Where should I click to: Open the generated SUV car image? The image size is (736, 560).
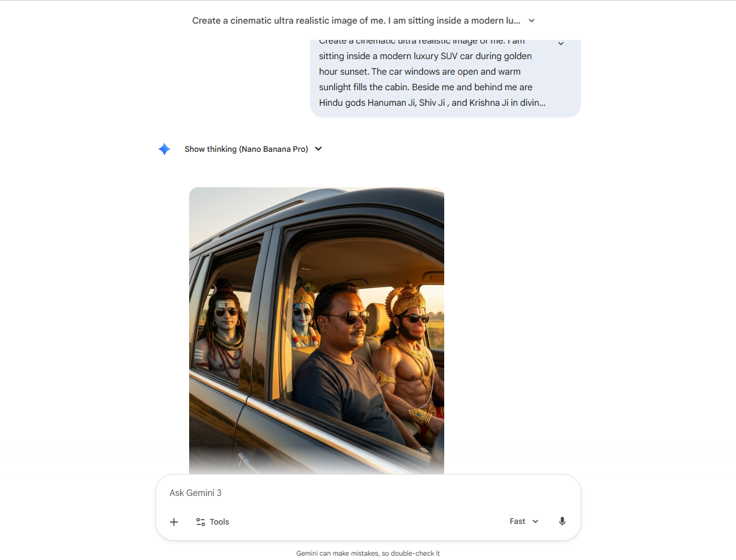pyautogui.click(x=317, y=330)
